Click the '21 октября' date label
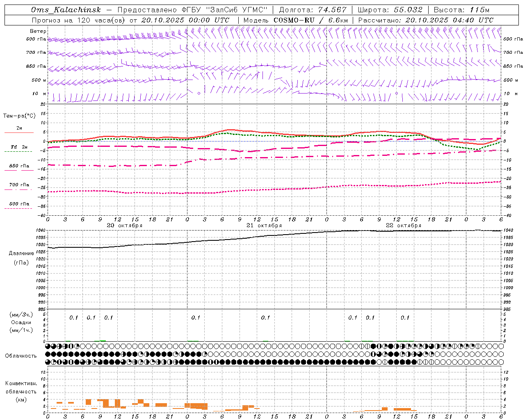This screenshot has width=525, height=420. (264, 226)
